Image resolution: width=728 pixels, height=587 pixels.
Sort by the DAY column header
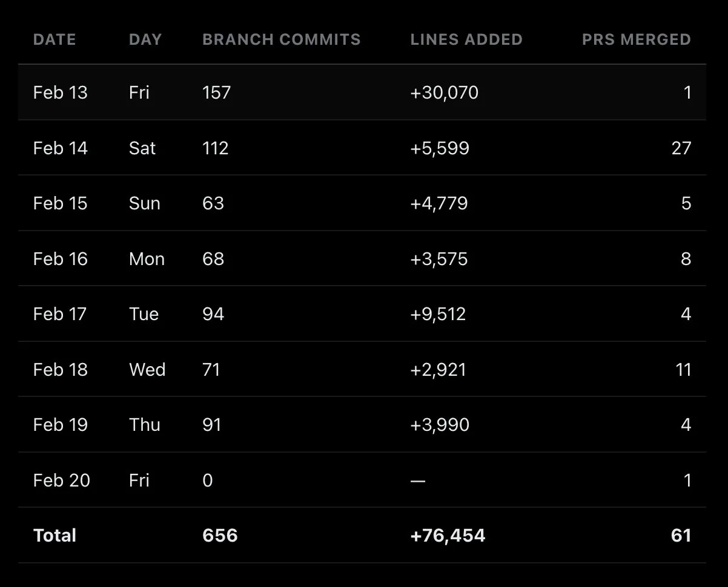(x=145, y=40)
